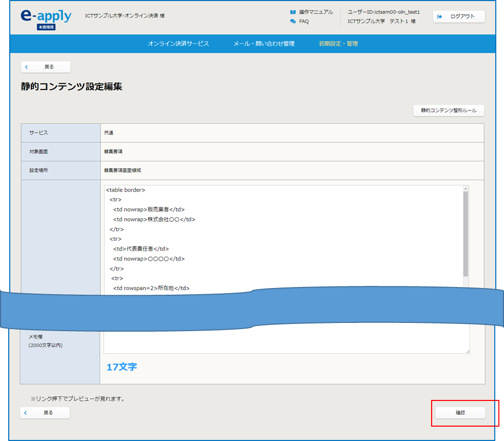Screen dimensions: 504x441
Task: Click the top 戻る chevron icon
Action: point(27,67)
